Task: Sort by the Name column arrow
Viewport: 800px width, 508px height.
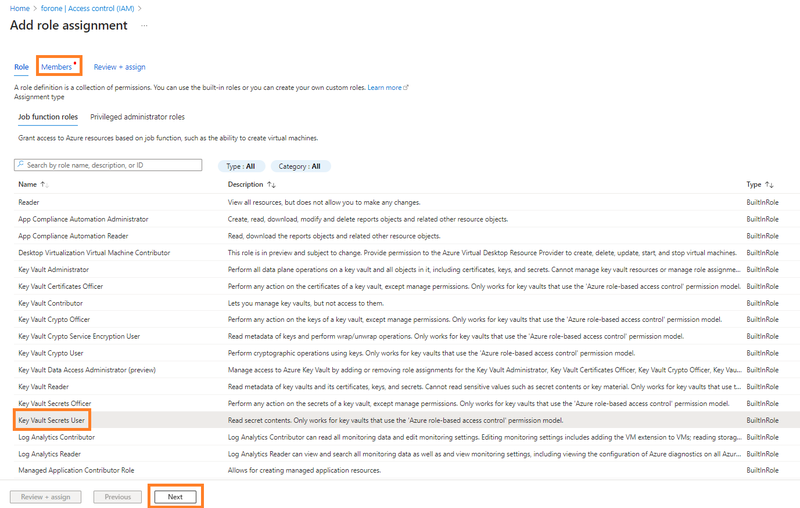Action: [44, 185]
